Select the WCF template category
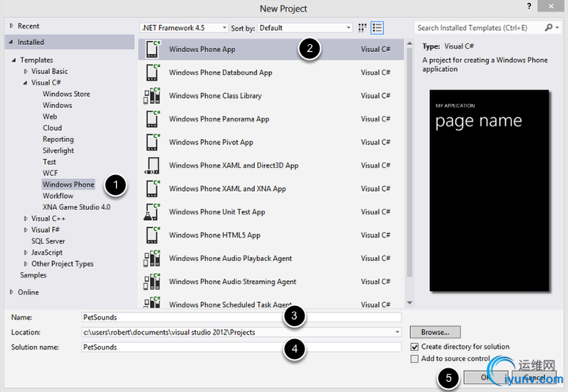 pos(50,174)
